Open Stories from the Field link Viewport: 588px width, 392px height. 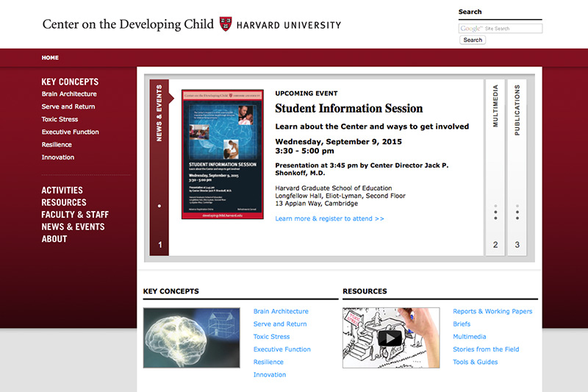[486, 349]
